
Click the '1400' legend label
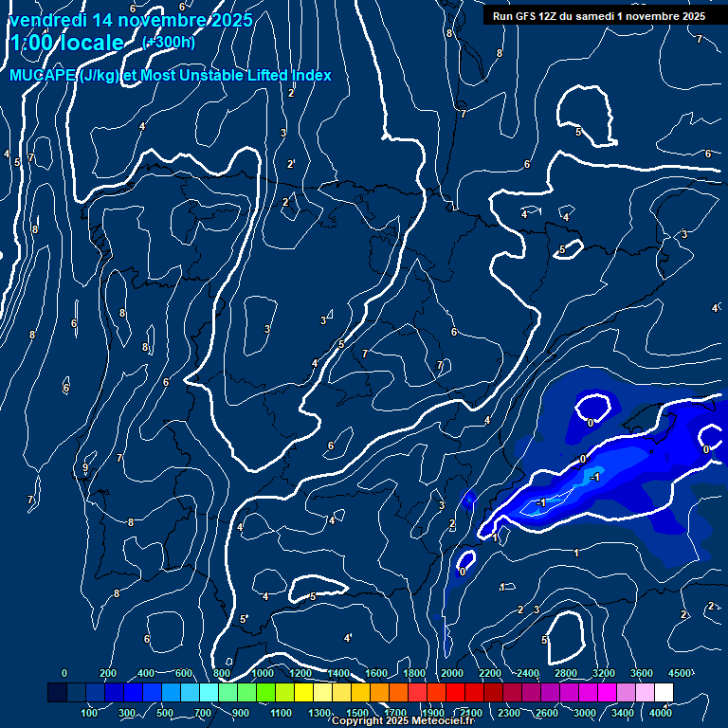coord(338,673)
